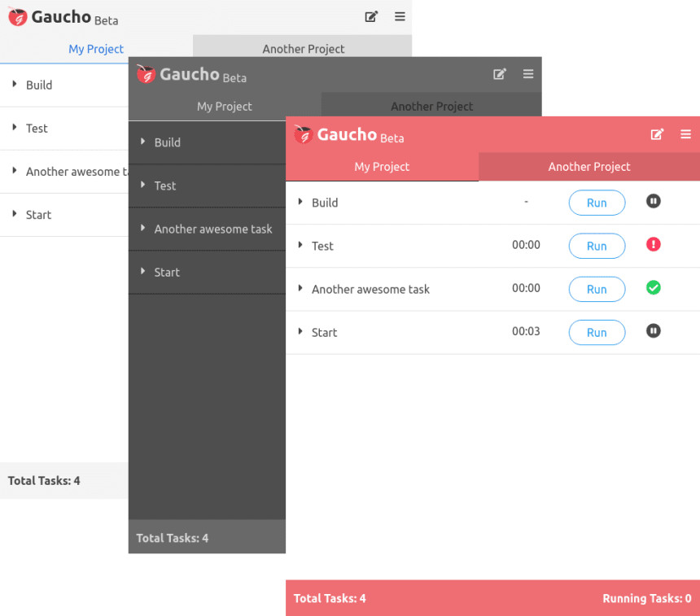Image resolution: width=700 pixels, height=616 pixels.
Task: Click Total Tasks: 4 in the light window footer
Action: pos(44,481)
